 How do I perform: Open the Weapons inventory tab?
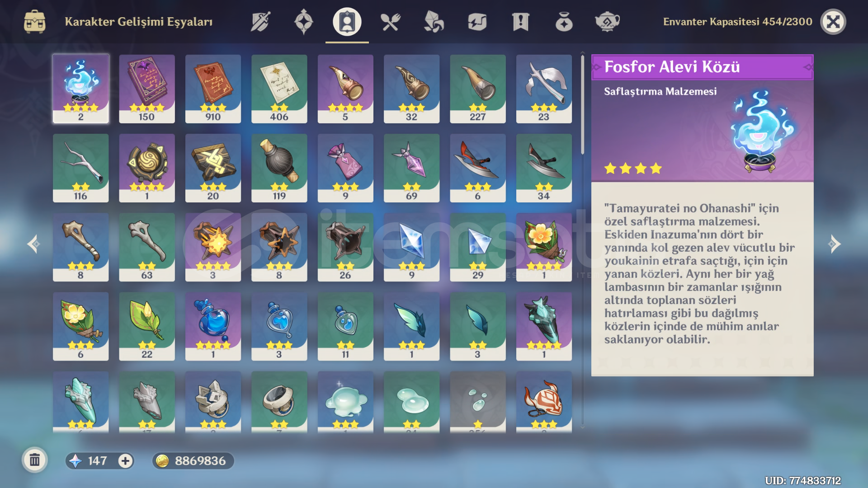260,21
